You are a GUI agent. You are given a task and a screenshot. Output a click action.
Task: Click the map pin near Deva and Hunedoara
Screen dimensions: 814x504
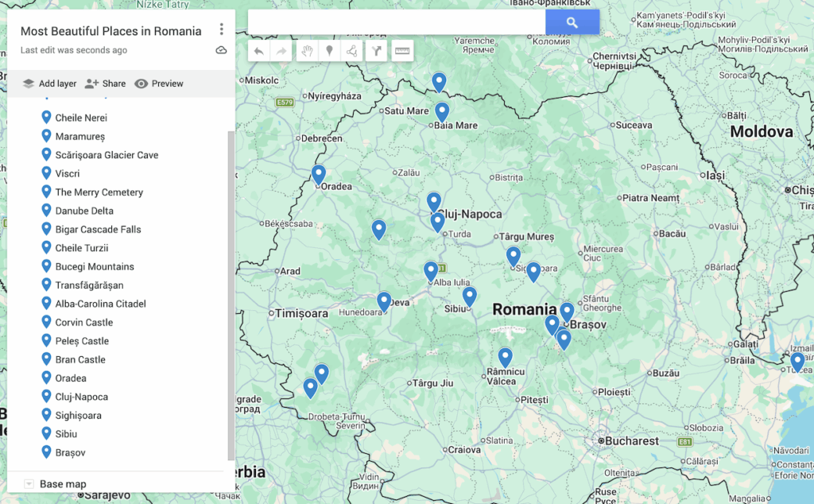tap(384, 303)
